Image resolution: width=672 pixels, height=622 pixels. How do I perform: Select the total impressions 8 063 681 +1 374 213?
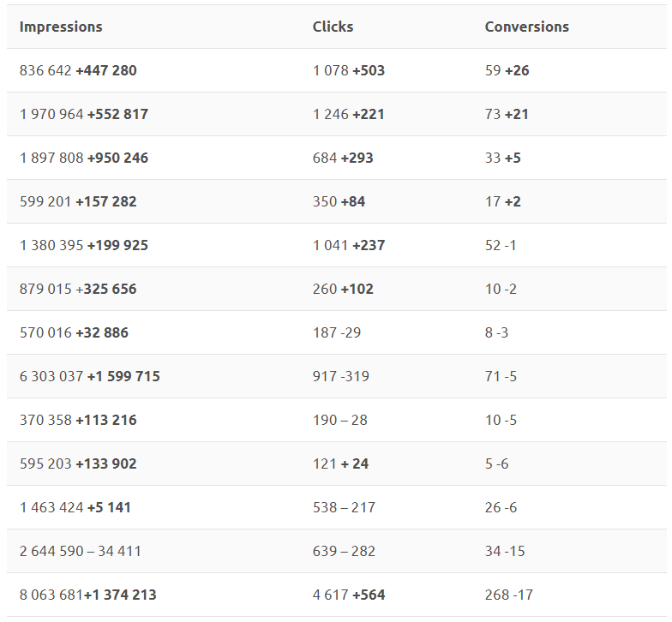click(87, 595)
